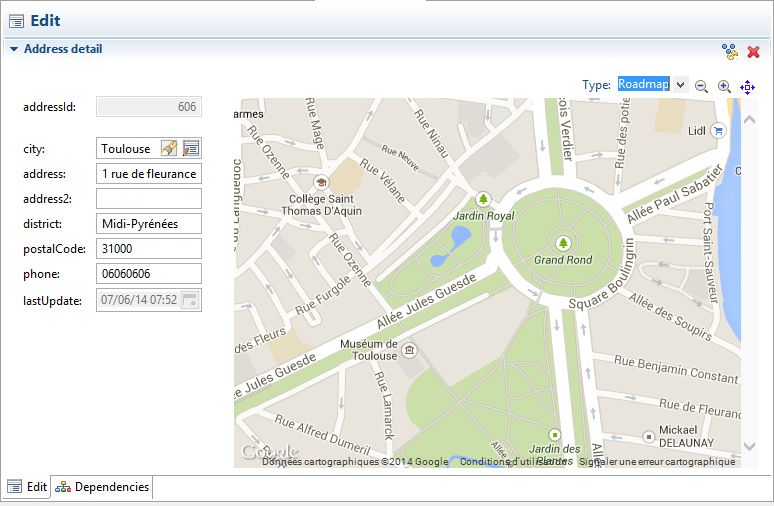774x506 pixels.
Task: Click the map scrollbar down arrow
Action: [749, 446]
